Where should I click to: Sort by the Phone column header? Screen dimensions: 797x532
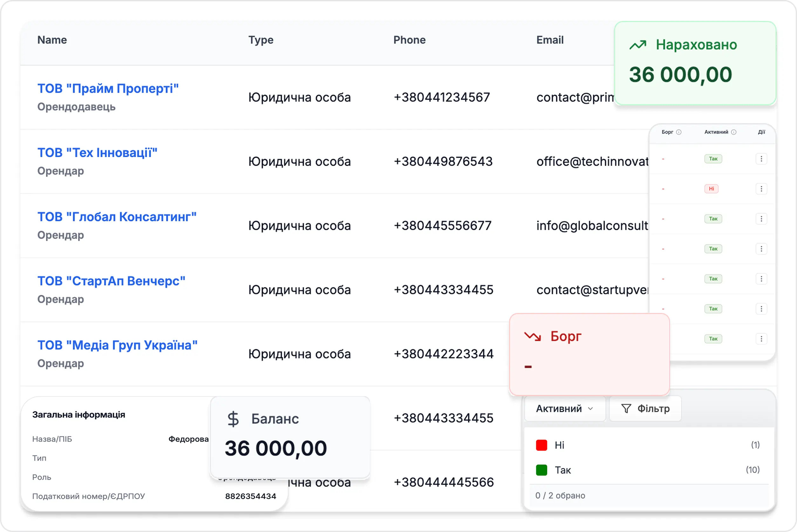pyautogui.click(x=409, y=40)
